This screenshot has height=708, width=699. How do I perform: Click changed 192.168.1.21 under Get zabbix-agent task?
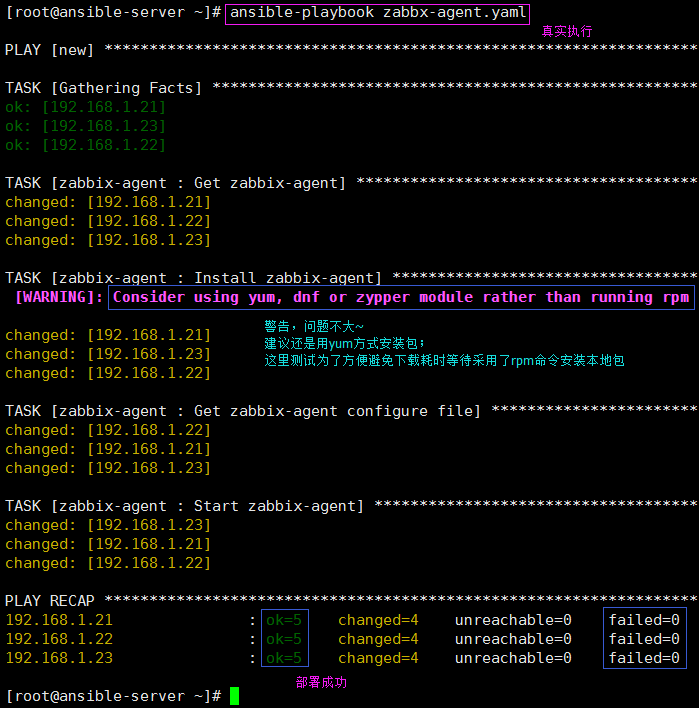108,202
